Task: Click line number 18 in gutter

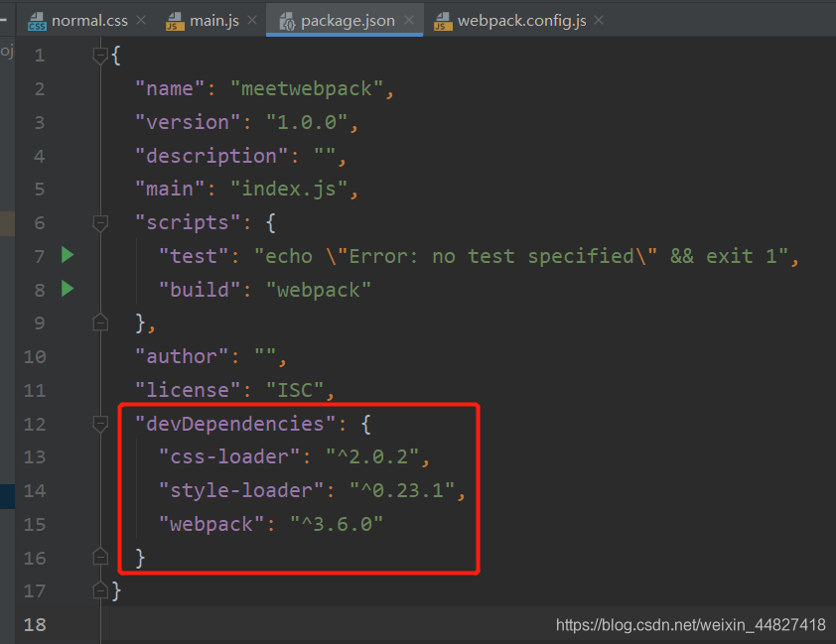Action: pyautogui.click(x=35, y=624)
